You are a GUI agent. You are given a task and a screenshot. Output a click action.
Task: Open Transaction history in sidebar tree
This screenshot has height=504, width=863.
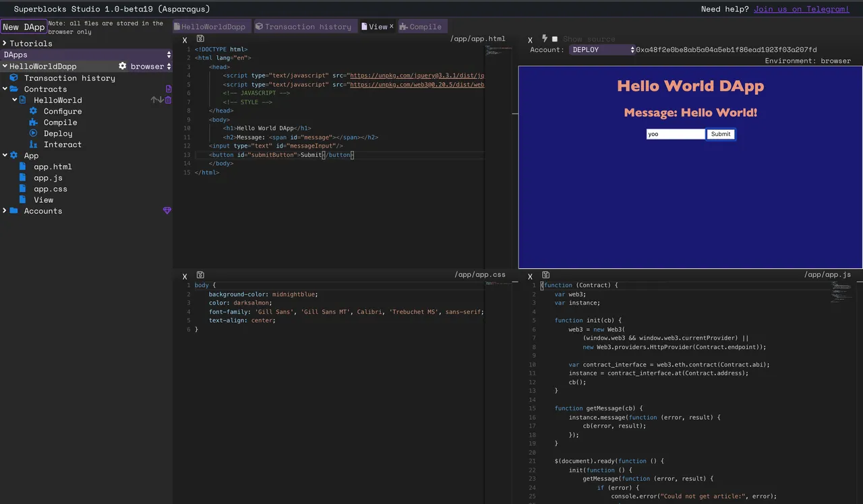tap(69, 77)
